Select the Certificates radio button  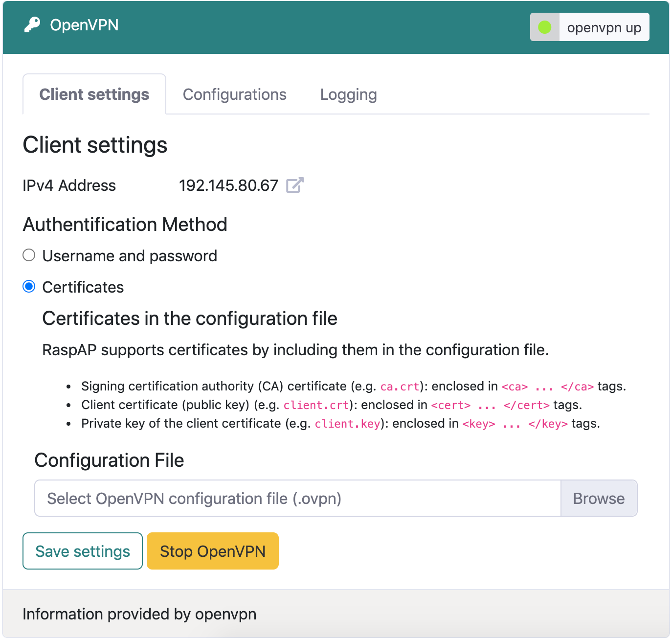click(x=29, y=287)
